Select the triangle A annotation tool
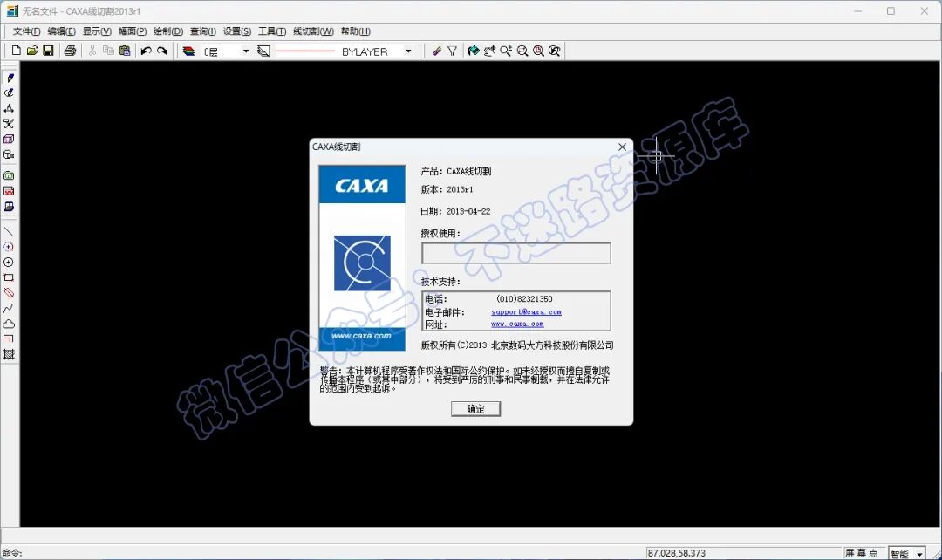The height and width of the screenshot is (560, 942). tap(9, 108)
